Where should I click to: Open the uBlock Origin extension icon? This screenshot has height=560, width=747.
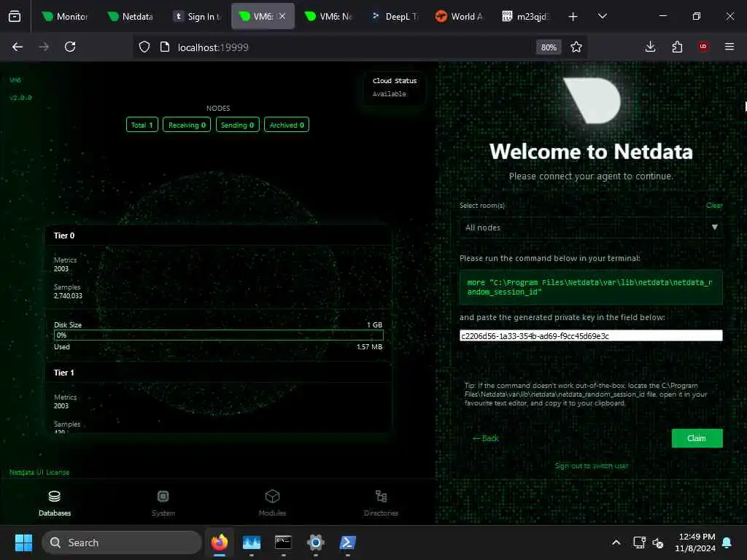703,47
